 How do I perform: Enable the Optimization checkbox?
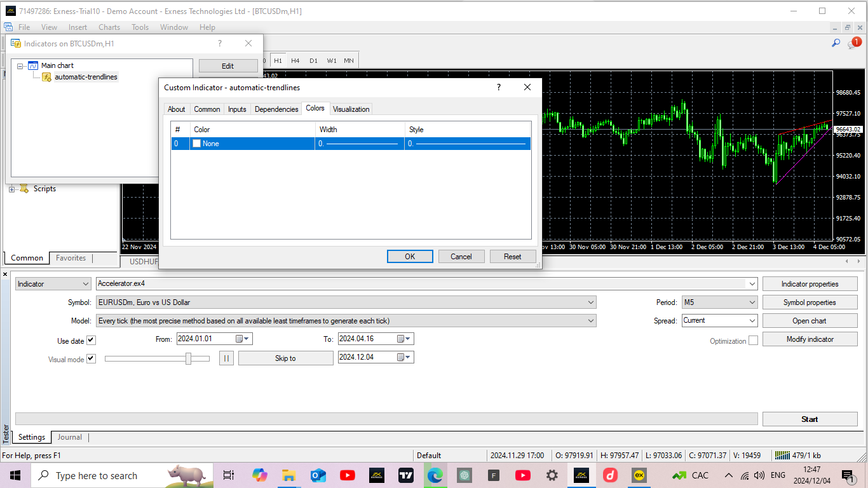point(753,341)
